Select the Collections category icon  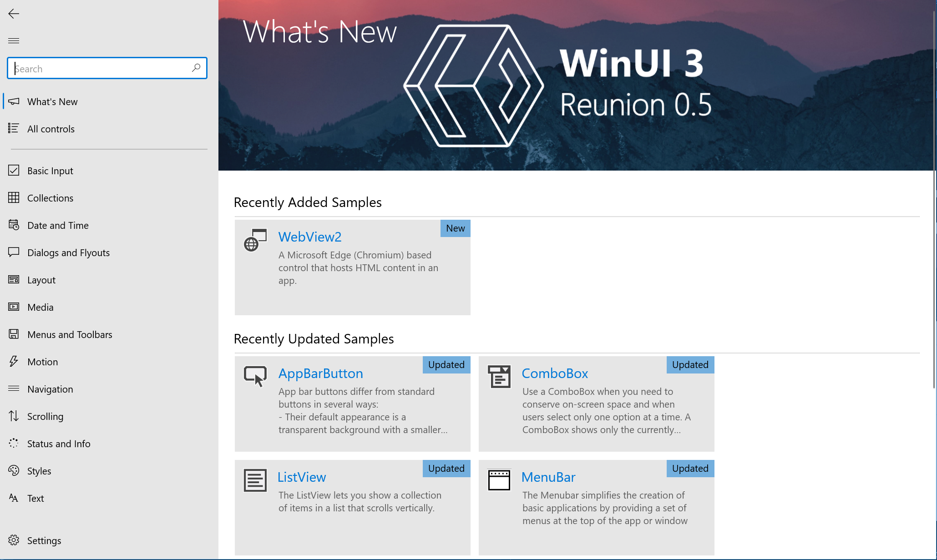click(13, 197)
